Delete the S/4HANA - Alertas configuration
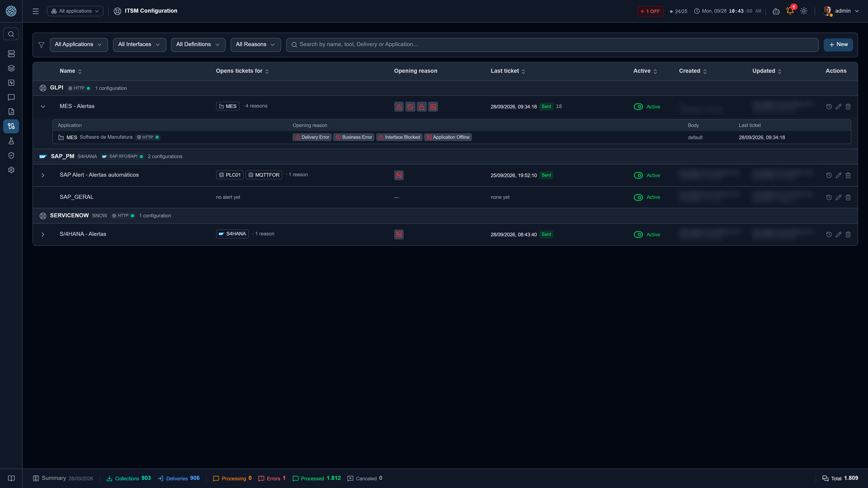The width and height of the screenshot is (868, 488). point(848,235)
